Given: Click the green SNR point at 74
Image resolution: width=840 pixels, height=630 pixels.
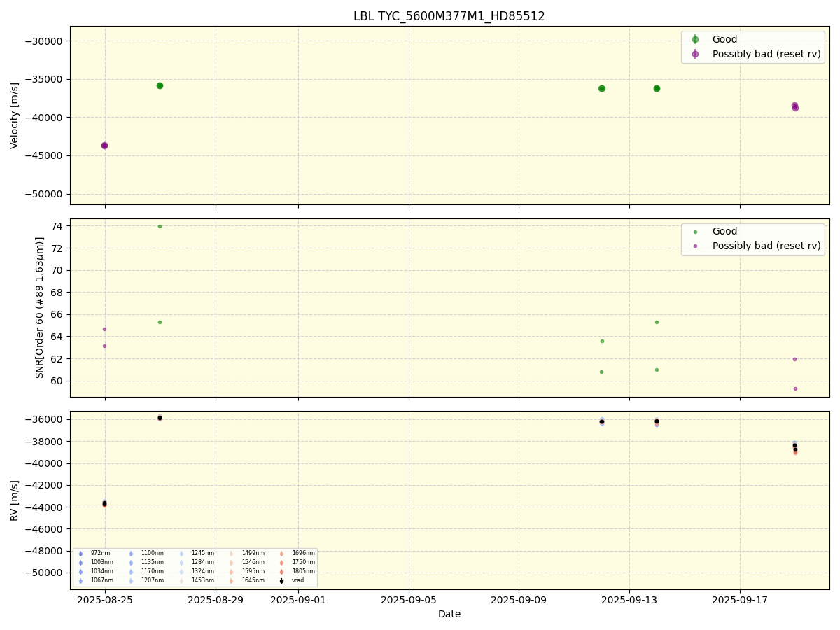Looking at the screenshot, I should click(160, 226).
